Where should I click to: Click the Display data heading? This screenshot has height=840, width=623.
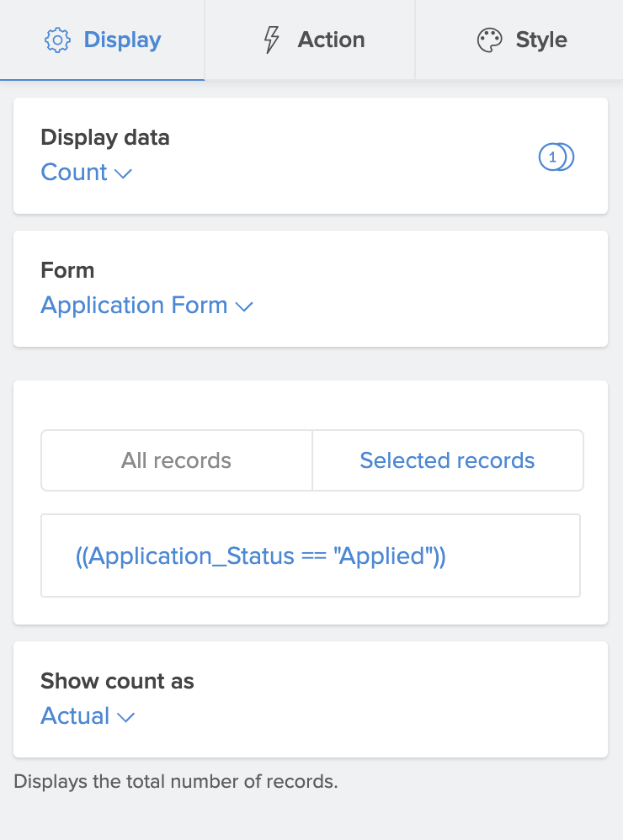pos(105,137)
